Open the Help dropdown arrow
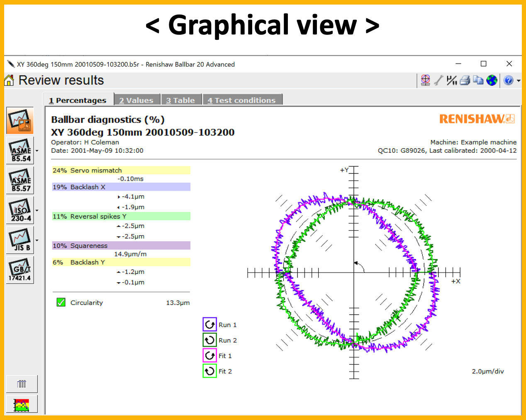Image resolution: width=526 pixels, height=420 pixels. point(519,81)
